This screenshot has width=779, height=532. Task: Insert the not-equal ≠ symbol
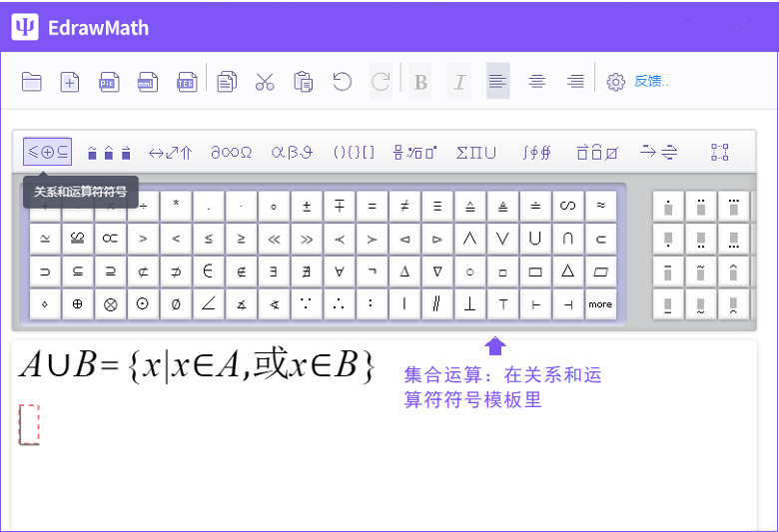pos(404,207)
